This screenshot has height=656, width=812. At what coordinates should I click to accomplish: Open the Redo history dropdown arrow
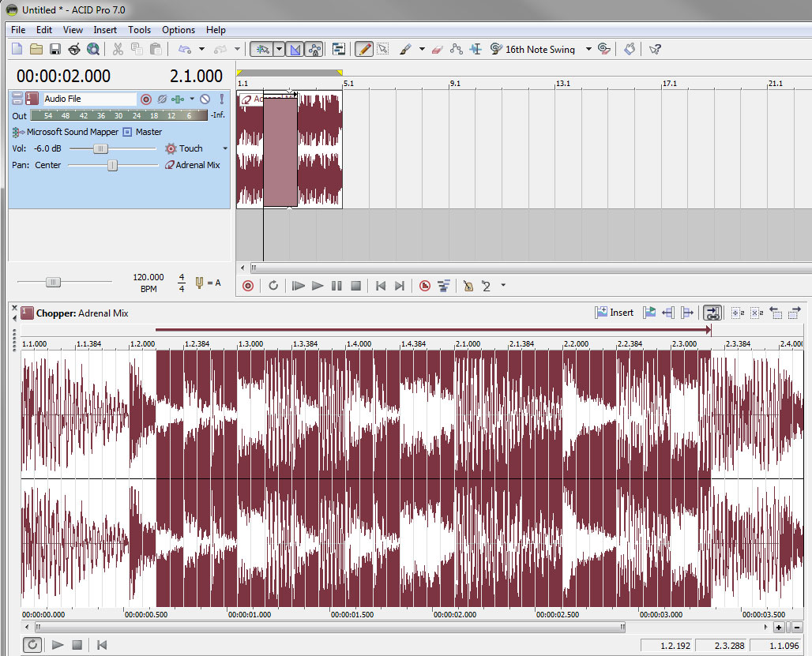[x=237, y=49]
